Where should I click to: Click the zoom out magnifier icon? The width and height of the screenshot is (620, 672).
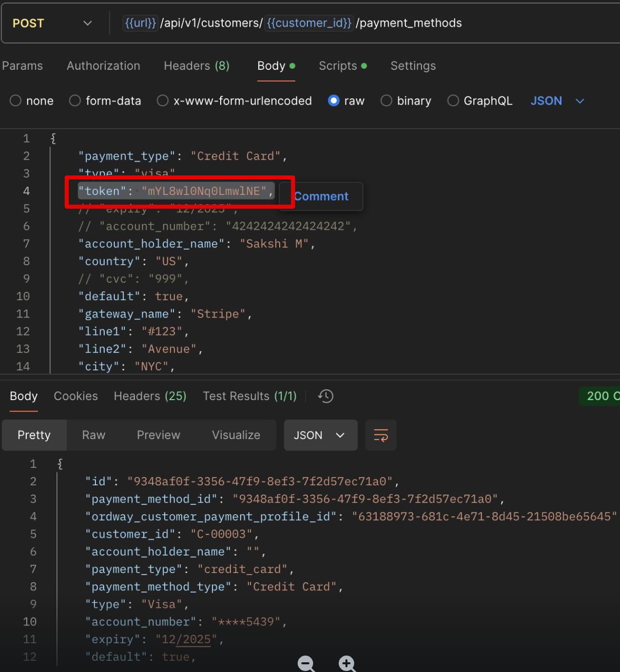[306, 664]
